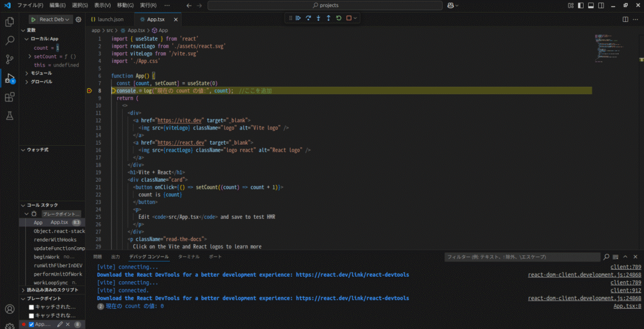Open the Testing flask icon view
Screen dimensions: 644x329
9,116
